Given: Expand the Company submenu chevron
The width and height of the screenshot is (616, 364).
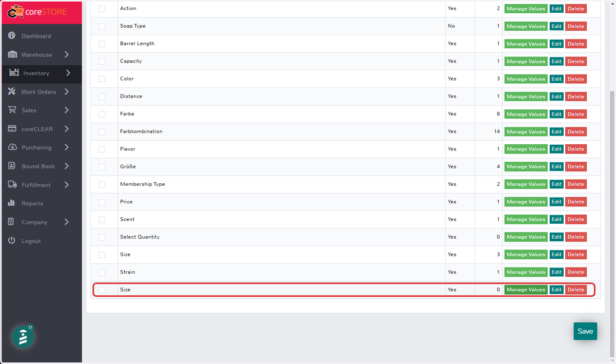Looking at the screenshot, I should pos(67,222).
